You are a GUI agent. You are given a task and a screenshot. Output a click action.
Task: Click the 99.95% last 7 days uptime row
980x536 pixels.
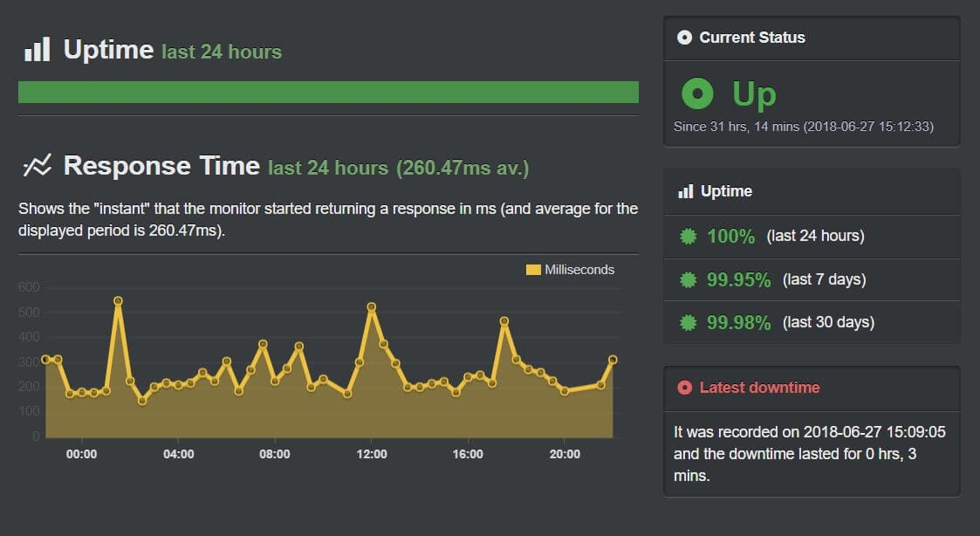click(812, 279)
